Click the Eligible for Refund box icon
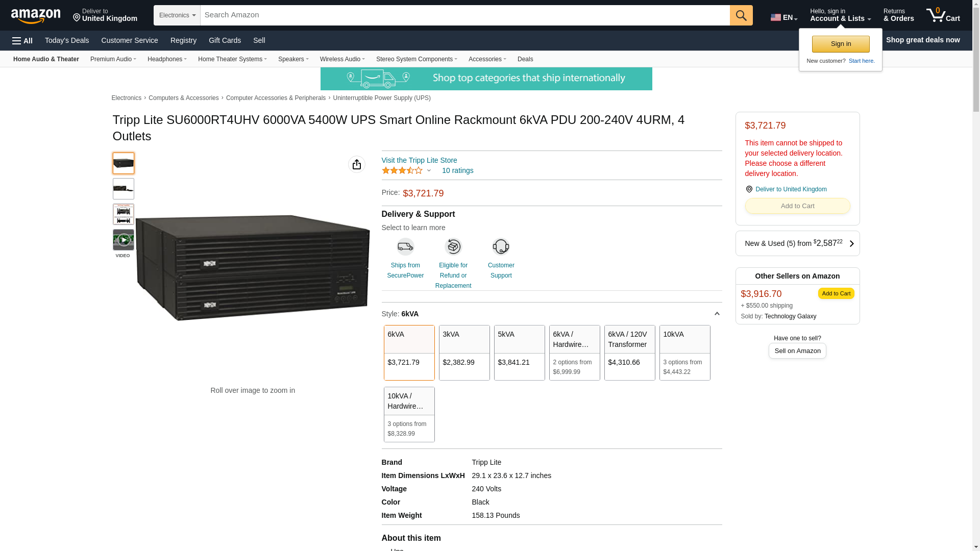 (x=453, y=247)
